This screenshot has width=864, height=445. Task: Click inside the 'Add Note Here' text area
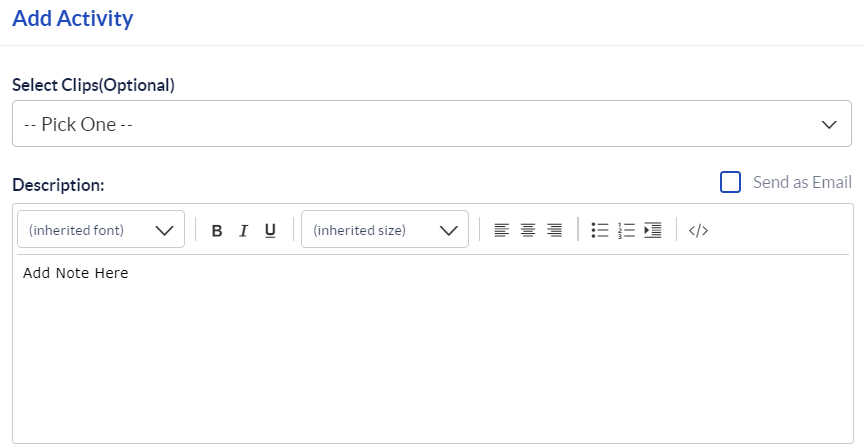point(433,348)
